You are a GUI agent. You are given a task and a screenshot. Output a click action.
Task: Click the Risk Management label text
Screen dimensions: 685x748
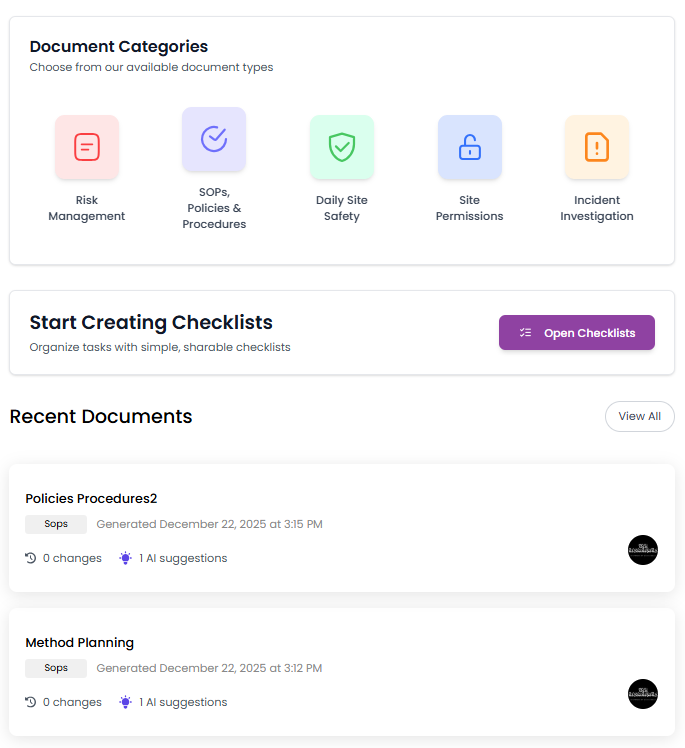point(87,208)
